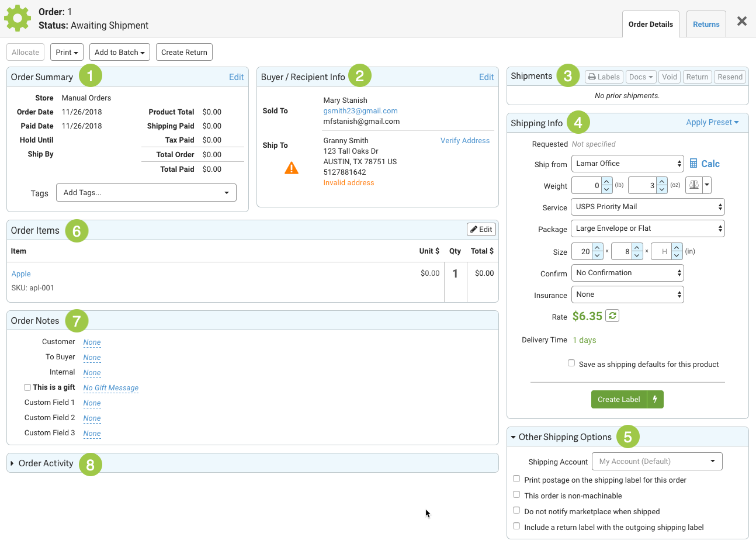Open the Add to Batch dropdown
The image size is (756, 544).
[x=120, y=52]
